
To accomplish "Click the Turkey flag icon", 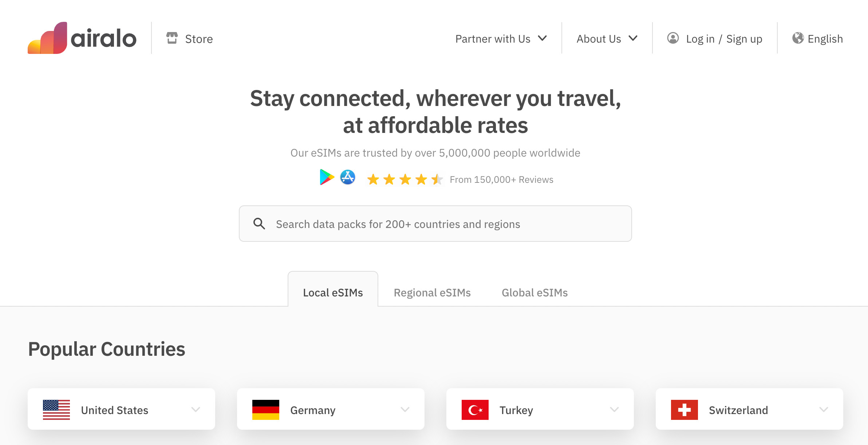I will point(475,410).
